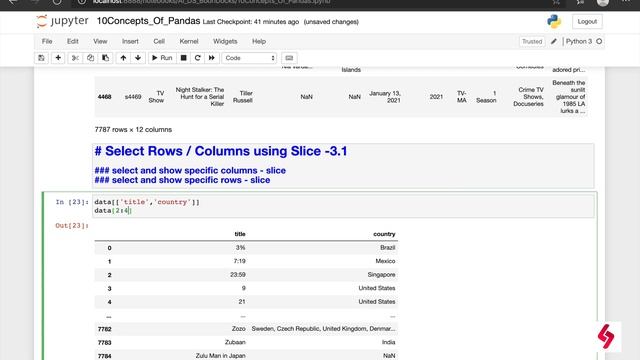Click the title cell 7:19
Viewport: 640px width, 360px height.
(x=240, y=261)
